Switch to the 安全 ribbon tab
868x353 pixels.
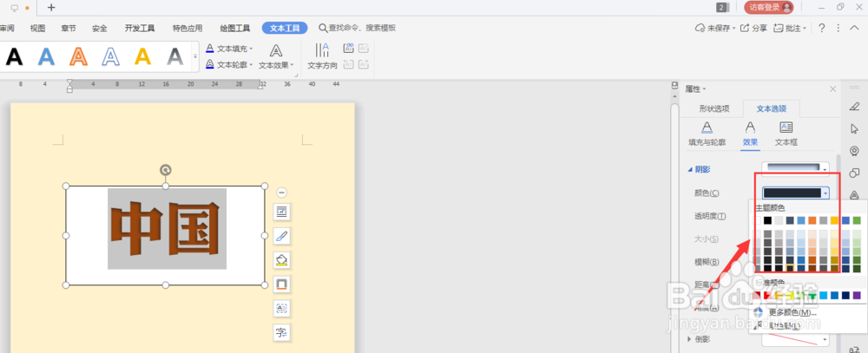click(x=100, y=29)
